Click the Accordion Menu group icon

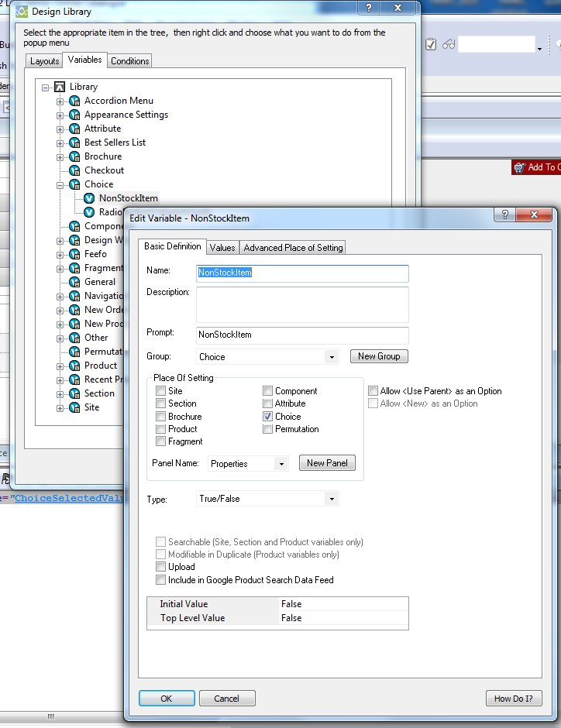[x=75, y=101]
